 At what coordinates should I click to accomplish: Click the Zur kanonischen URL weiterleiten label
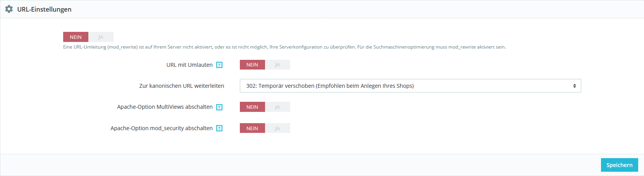[x=182, y=86]
